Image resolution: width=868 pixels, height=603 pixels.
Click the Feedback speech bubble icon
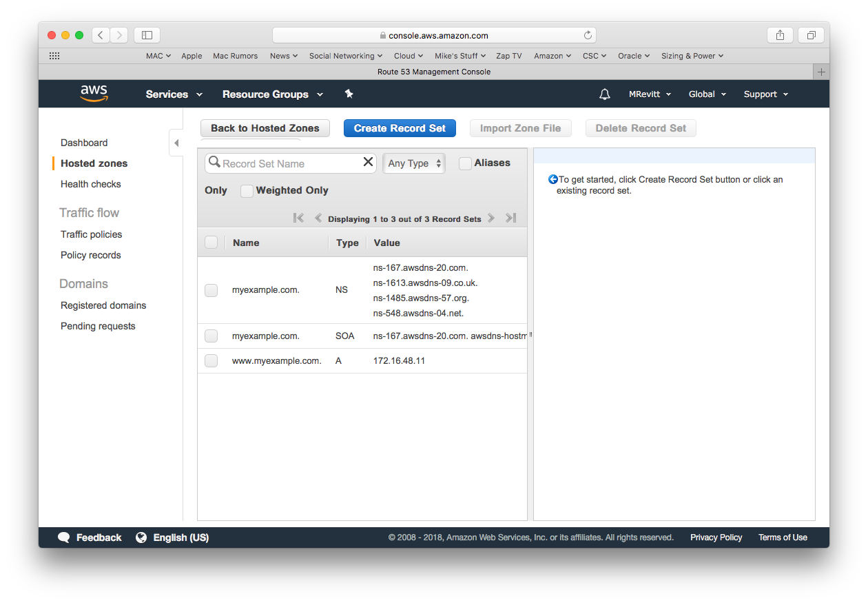pos(64,538)
